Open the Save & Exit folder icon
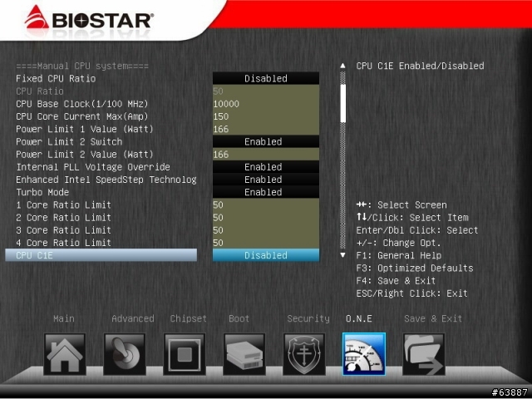The height and width of the screenshot is (399, 532). point(424,354)
